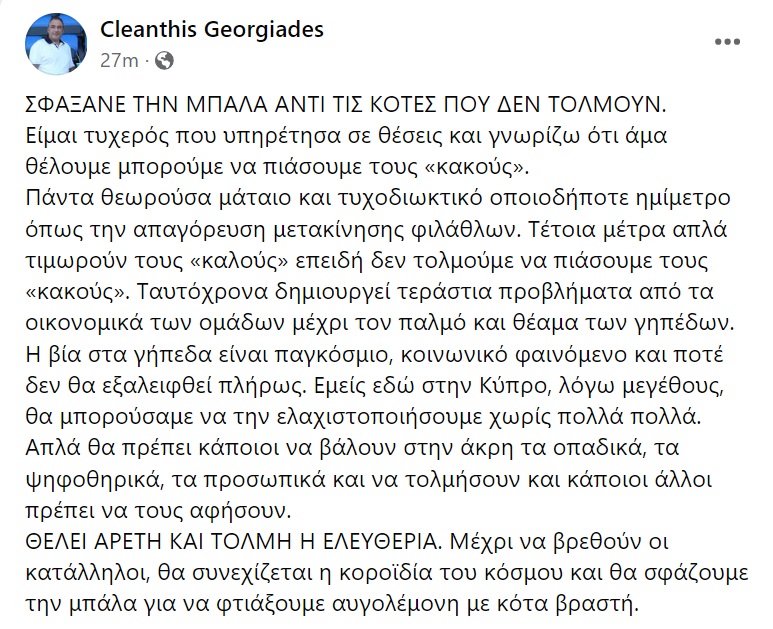Click the line starting «κακούς». Ταυτόχρονα δημιουργεί
Image resolution: width=773 pixels, height=629 pixels.
pyautogui.click(x=370, y=292)
